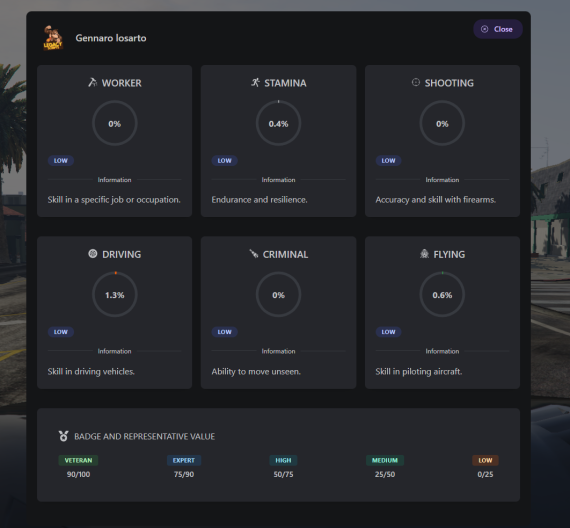
Task: Select the Stamina 0.4% progress ring
Action: pos(278,123)
